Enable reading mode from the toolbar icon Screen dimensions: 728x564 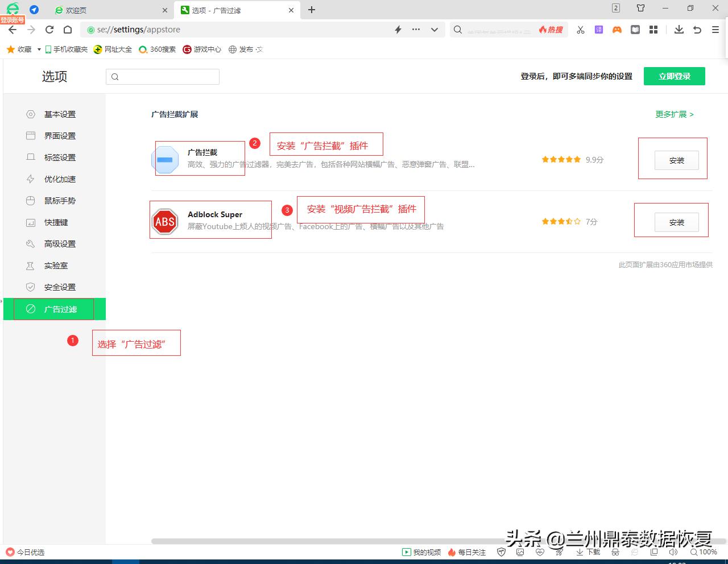tap(635, 29)
